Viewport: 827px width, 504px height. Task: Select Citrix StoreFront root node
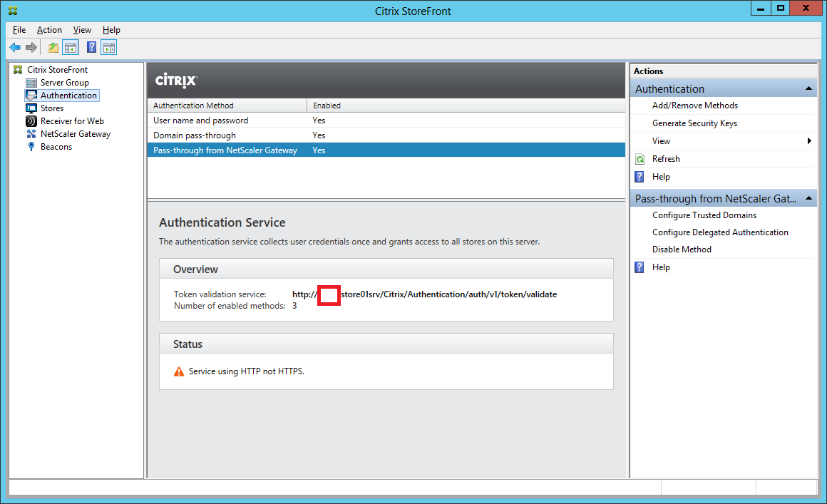point(58,70)
